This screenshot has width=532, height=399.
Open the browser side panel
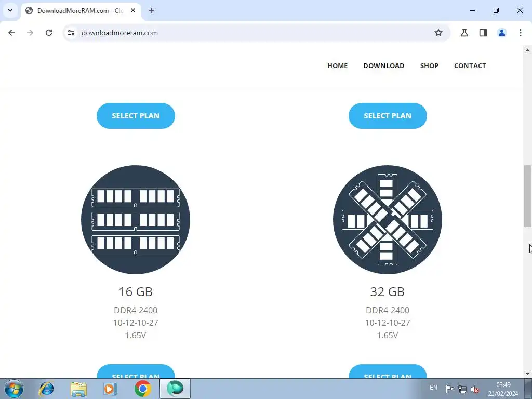click(483, 33)
